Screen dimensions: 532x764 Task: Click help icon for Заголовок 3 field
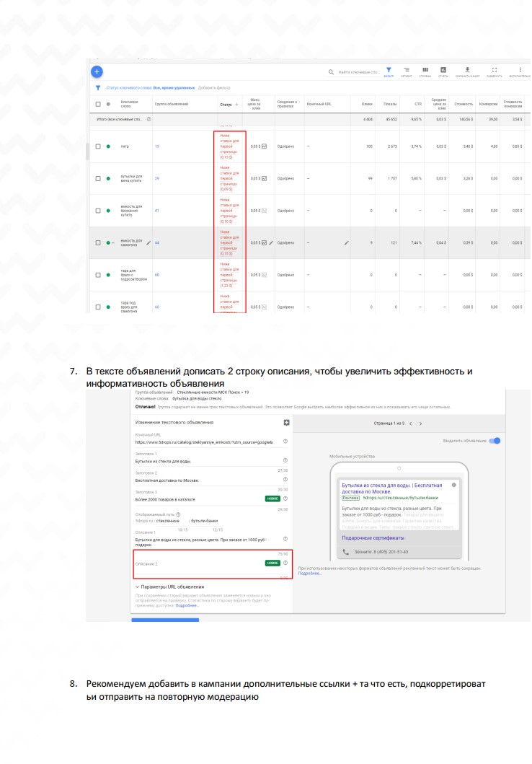285,499
